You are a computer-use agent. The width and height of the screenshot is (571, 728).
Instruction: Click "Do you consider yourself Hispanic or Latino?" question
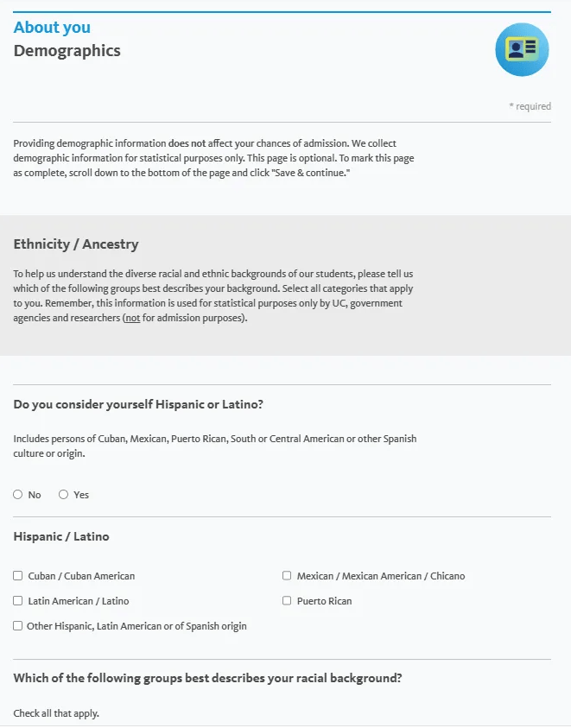tap(138, 404)
